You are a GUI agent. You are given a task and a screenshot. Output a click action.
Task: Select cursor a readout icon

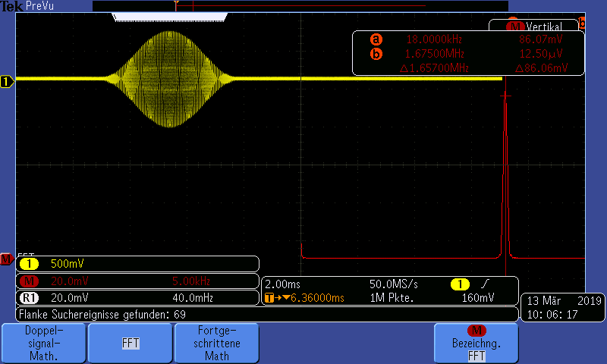(x=376, y=39)
